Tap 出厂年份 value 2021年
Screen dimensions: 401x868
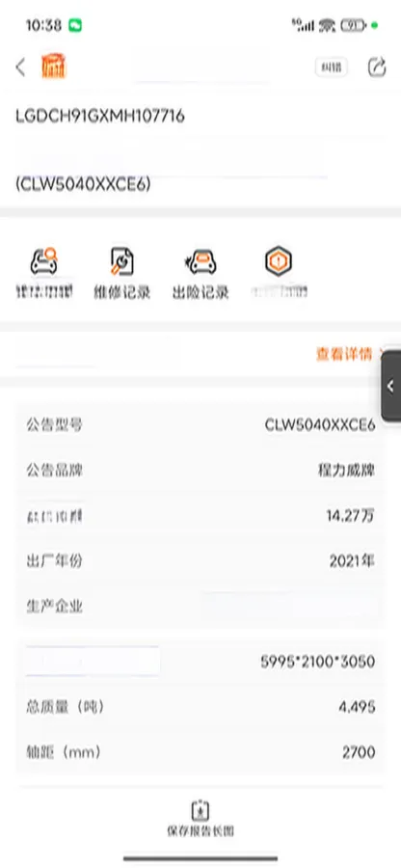pyautogui.click(x=353, y=561)
